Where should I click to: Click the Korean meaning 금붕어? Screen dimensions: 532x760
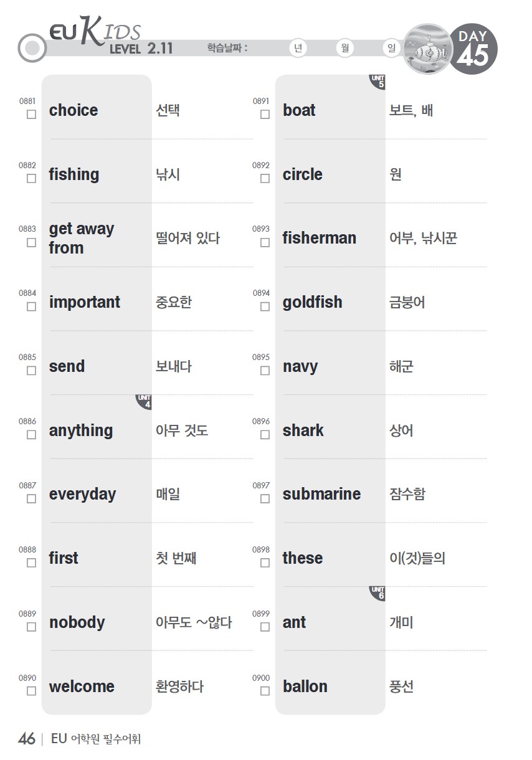(x=407, y=303)
